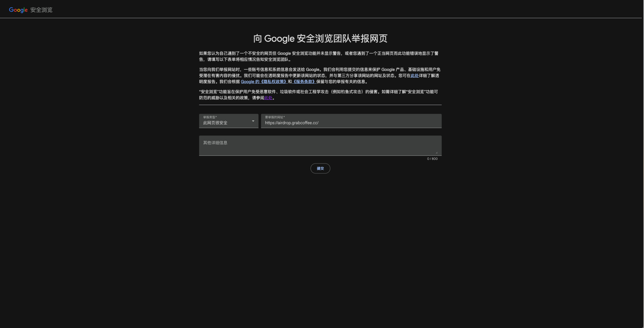
Task: Click the 此网页很安全 selected value
Action: [215, 123]
